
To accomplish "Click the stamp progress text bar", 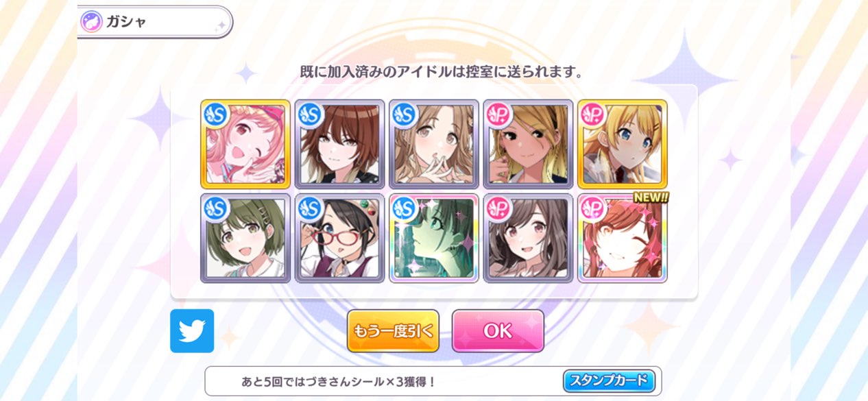I will coord(433,381).
